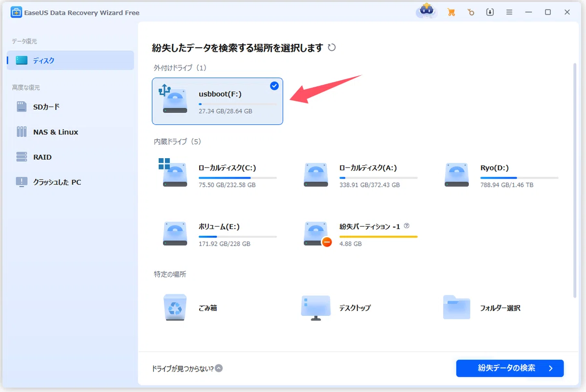This screenshot has height=392, width=586.
Task: Expand ドライブが見つからない? help chevron
Action: 219,369
